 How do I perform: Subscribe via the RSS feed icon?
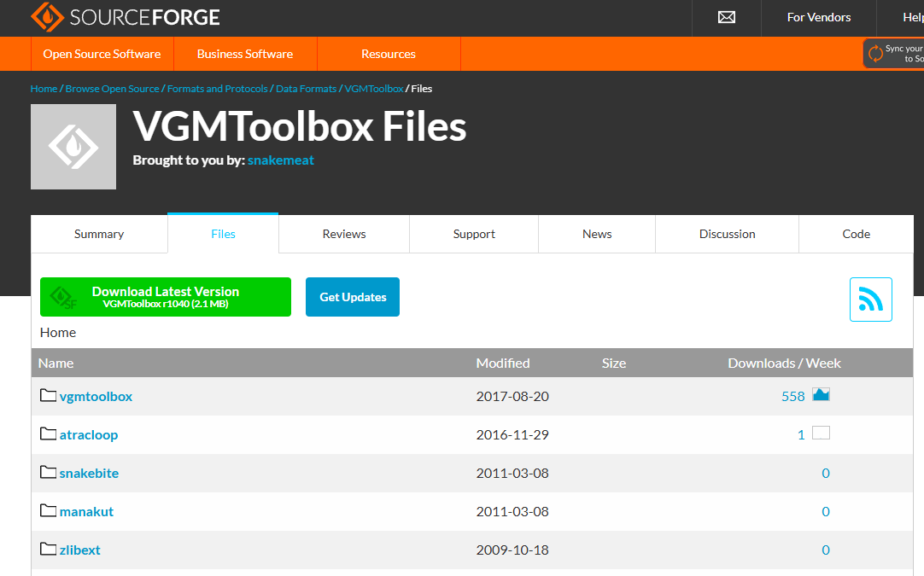coord(870,299)
